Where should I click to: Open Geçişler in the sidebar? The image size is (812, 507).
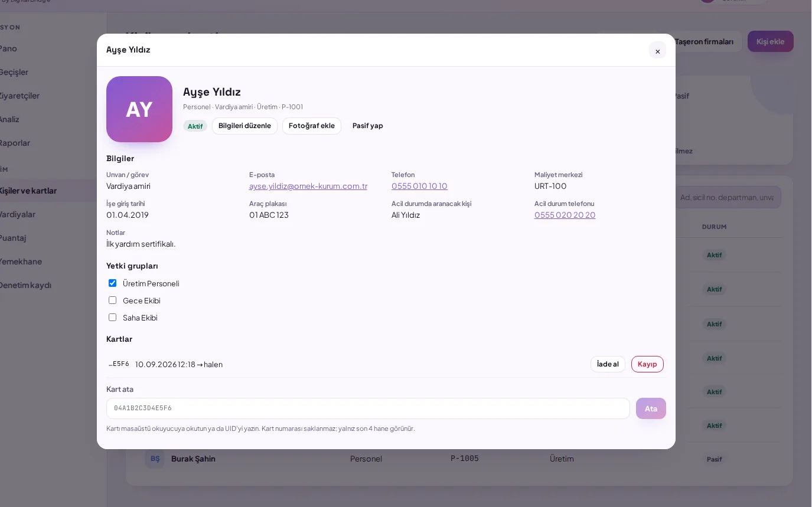point(14,72)
